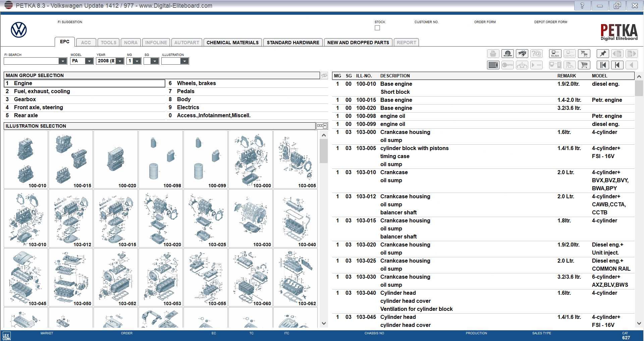Select row 103-030 Crankcase housing

tap(483, 281)
